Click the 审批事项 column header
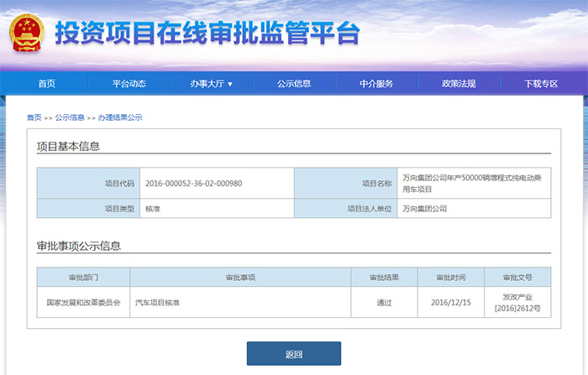This screenshot has height=375, width=588. (240, 277)
